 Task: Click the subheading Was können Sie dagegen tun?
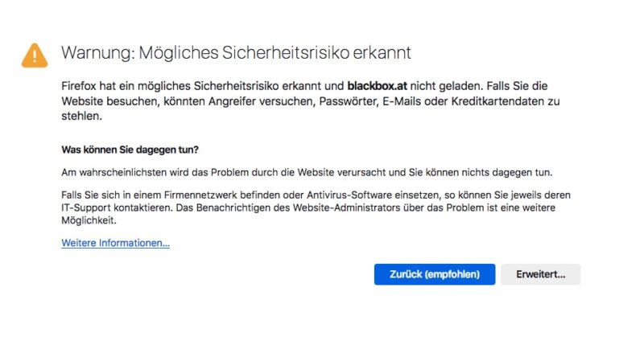coord(130,150)
